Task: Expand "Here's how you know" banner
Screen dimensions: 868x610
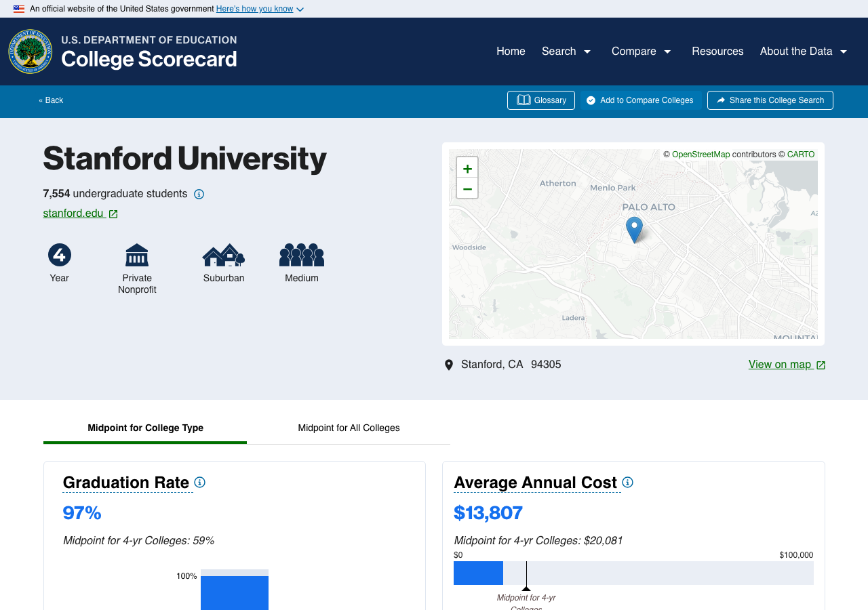Action: coord(259,9)
